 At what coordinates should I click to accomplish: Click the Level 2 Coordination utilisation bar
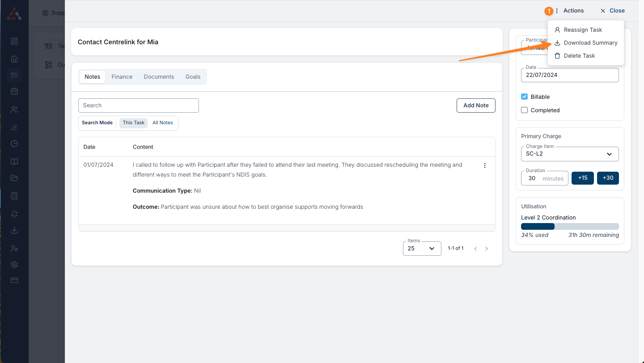pos(570,227)
